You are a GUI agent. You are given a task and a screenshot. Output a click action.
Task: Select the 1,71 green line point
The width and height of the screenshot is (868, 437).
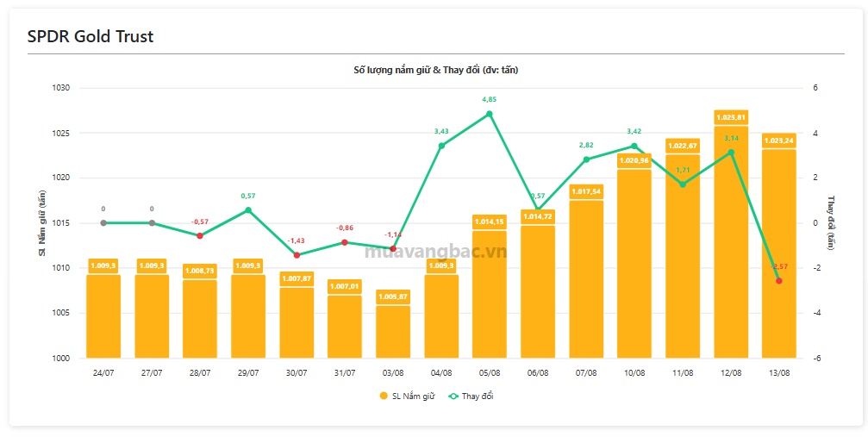click(x=683, y=184)
